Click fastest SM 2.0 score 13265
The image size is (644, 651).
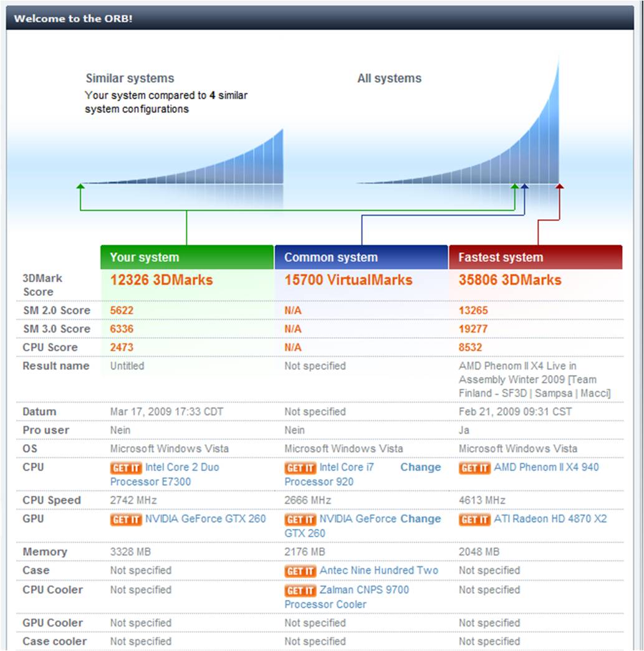[x=473, y=310]
